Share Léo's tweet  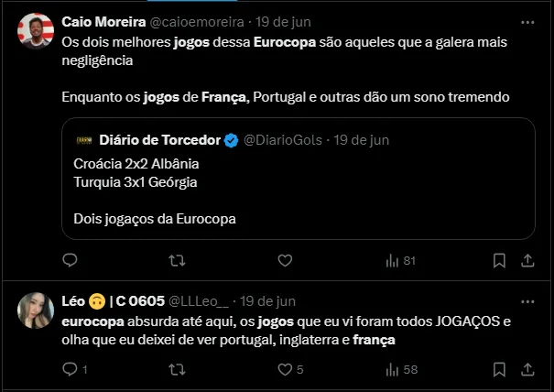tap(527, 370)
